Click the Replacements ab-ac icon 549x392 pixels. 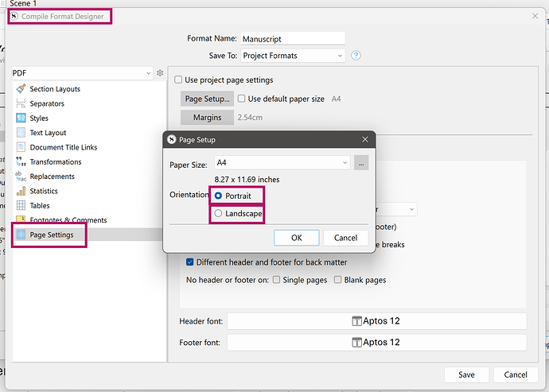pos(21,177)
